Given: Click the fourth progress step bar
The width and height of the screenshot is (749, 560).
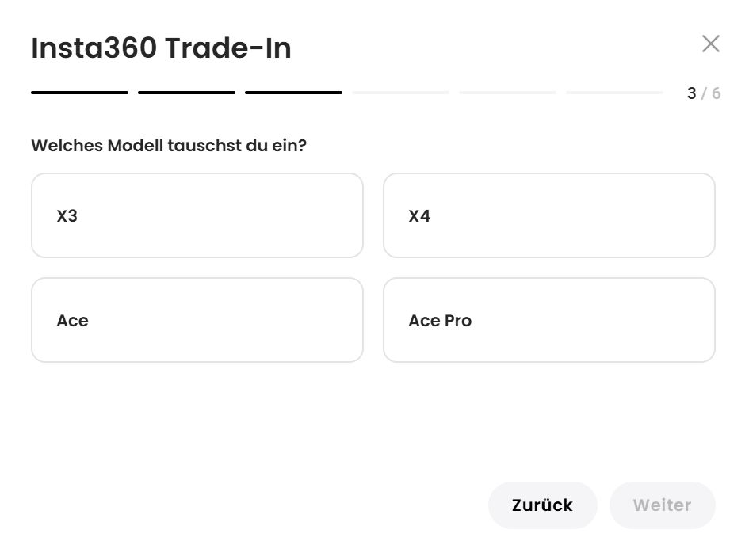Looking at the screenshot, I should tap(400, 93).
